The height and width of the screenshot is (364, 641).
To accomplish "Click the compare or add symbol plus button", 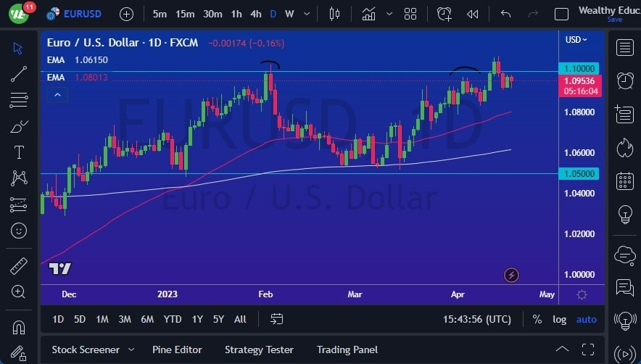I will click(x=126, y=15).
